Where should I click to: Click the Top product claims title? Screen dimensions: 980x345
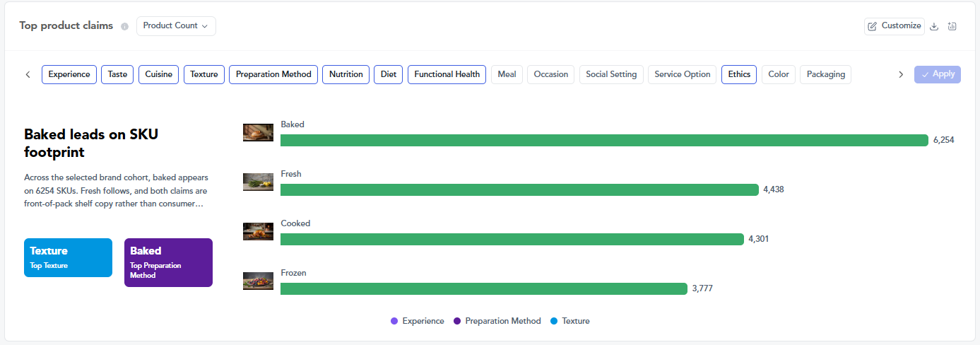point(66,25)
